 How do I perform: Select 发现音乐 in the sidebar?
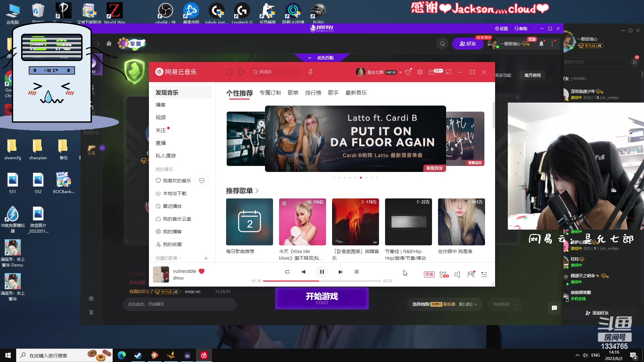click(x=182, y=93)
